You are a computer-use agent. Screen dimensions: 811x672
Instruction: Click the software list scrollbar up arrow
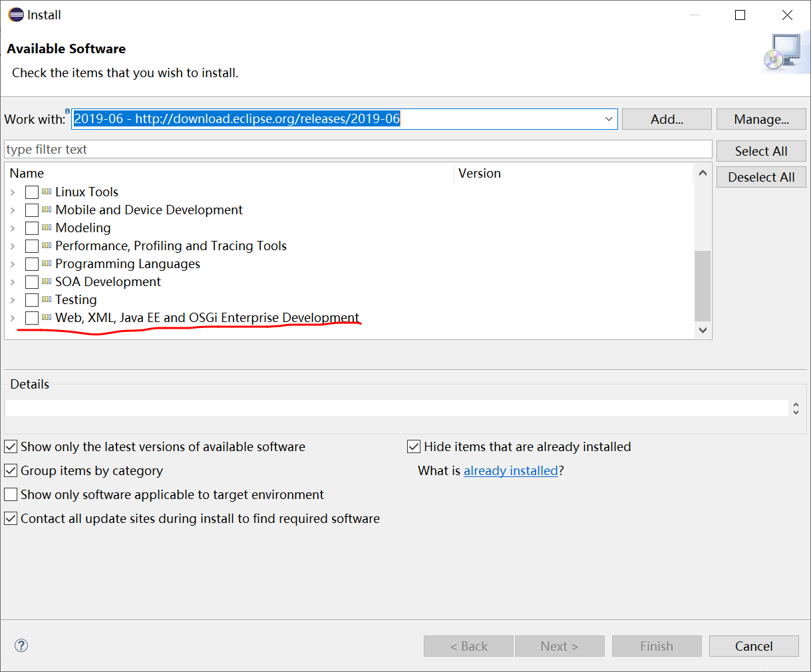click(x=703, y=173)
